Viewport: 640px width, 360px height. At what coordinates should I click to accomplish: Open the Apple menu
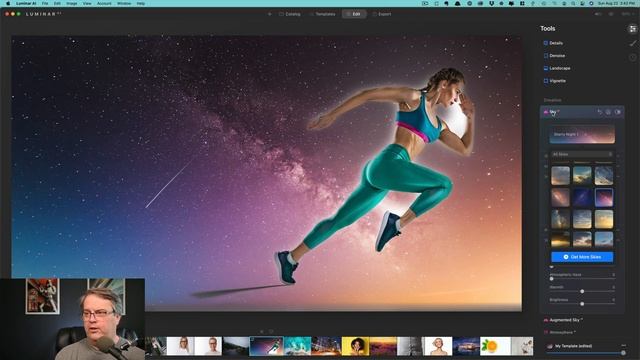pyautogui.click(x=8, y=3)
